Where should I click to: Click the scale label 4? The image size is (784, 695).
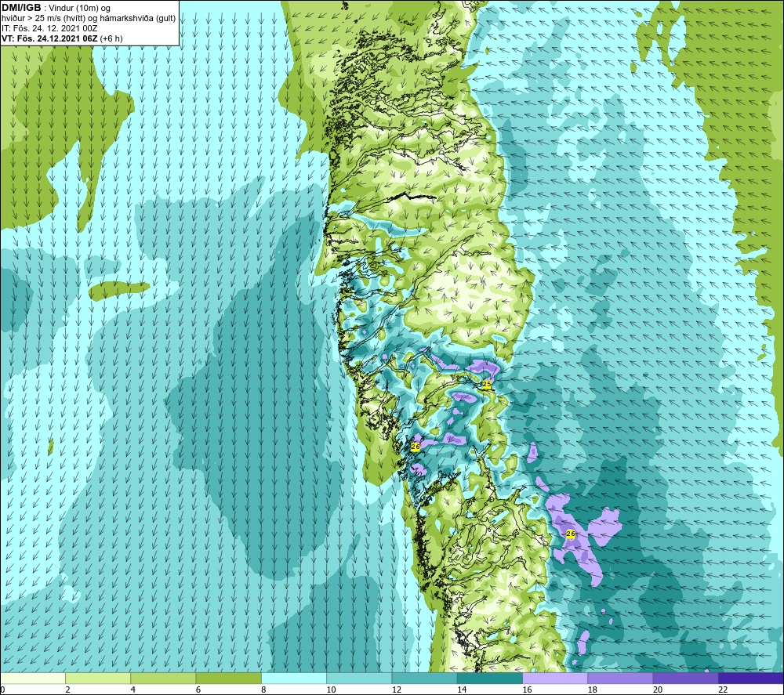coord(132,690)
